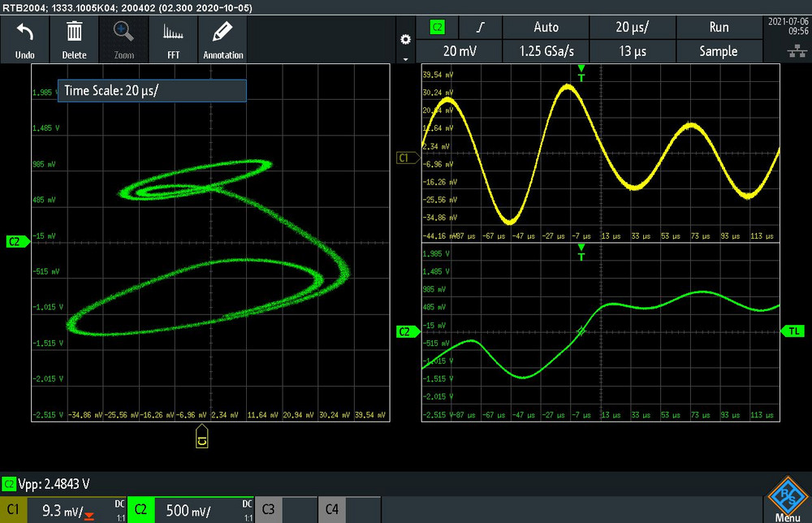The width and height of the screenshot is (812, 523).
Task: Open the network connection status icon
Action: [797, 50]
